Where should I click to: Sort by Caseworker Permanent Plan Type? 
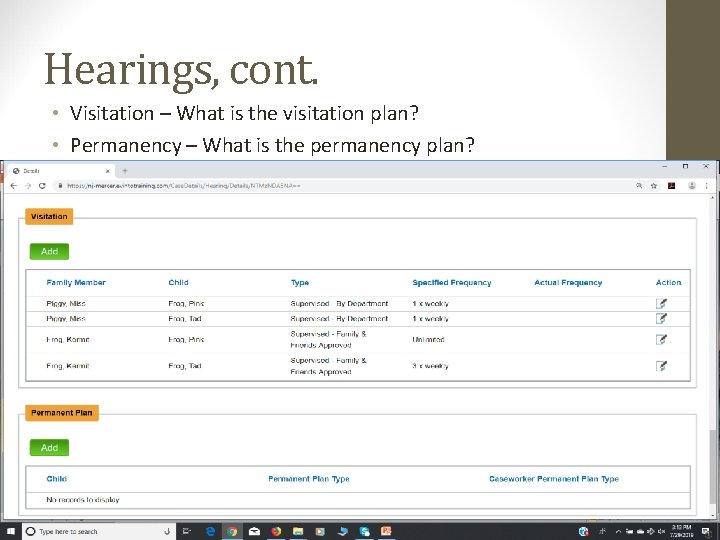[x=554, y=478]
